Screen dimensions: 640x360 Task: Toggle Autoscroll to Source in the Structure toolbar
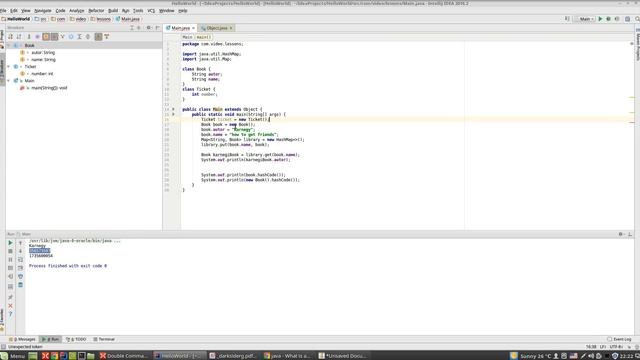[98, 37]
